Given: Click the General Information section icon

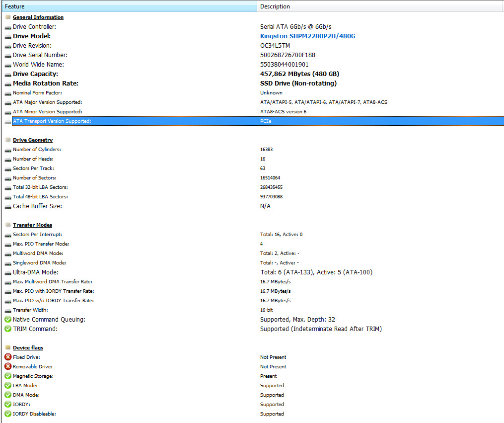Looking at the screenshot, I should 8,17.
